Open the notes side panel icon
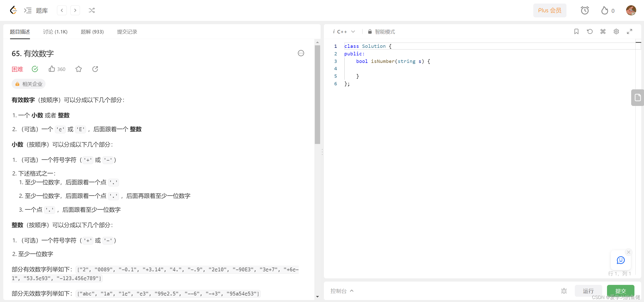Image resolution: width=644 pixels, height=302 pixels. [x=637, y=97]
